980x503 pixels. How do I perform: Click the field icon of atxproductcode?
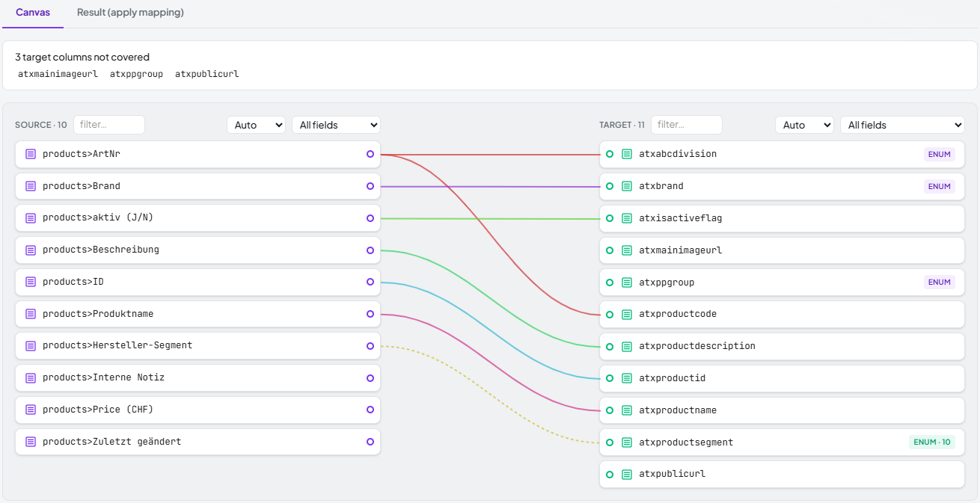627,314
